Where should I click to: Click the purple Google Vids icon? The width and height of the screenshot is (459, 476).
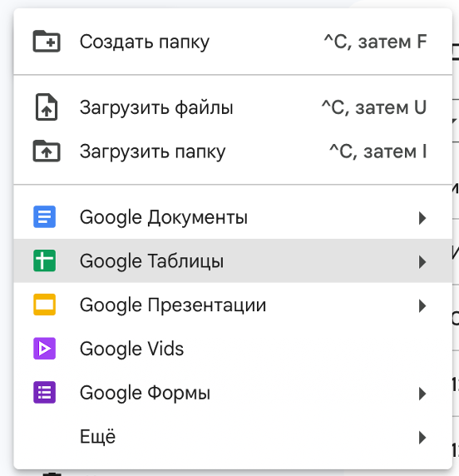(x=45, y=349)
